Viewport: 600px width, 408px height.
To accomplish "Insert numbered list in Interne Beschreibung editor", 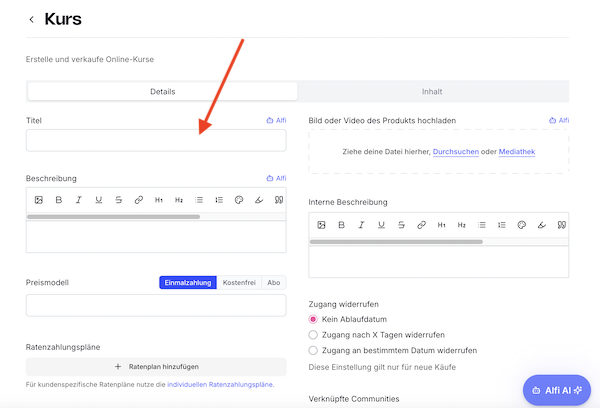I will [x=502, y=225].
